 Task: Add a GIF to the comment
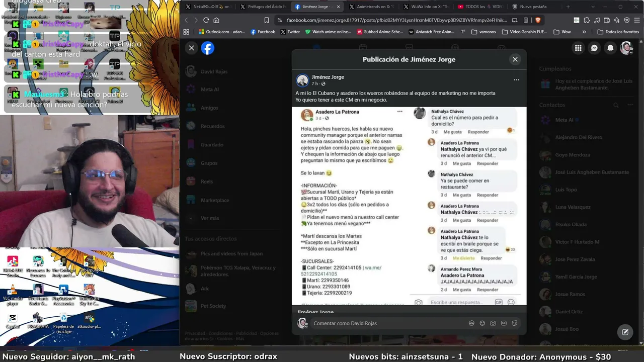[x=504, y=323]
